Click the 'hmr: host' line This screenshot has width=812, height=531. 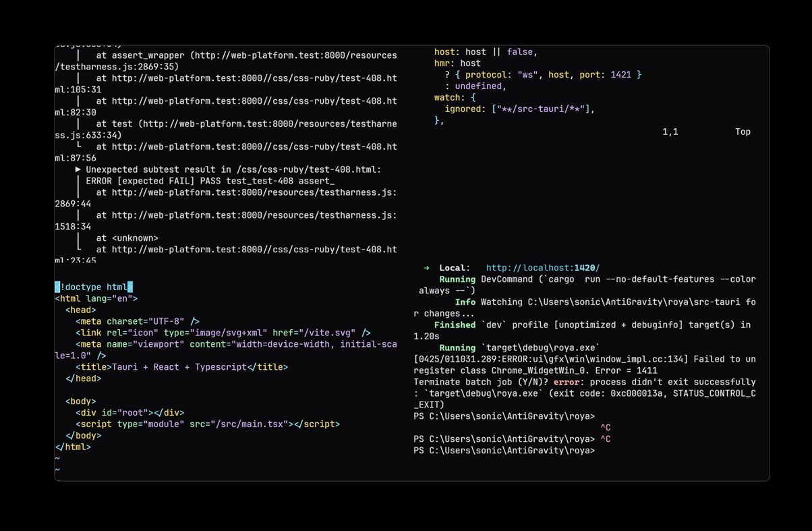coord(457,63)
